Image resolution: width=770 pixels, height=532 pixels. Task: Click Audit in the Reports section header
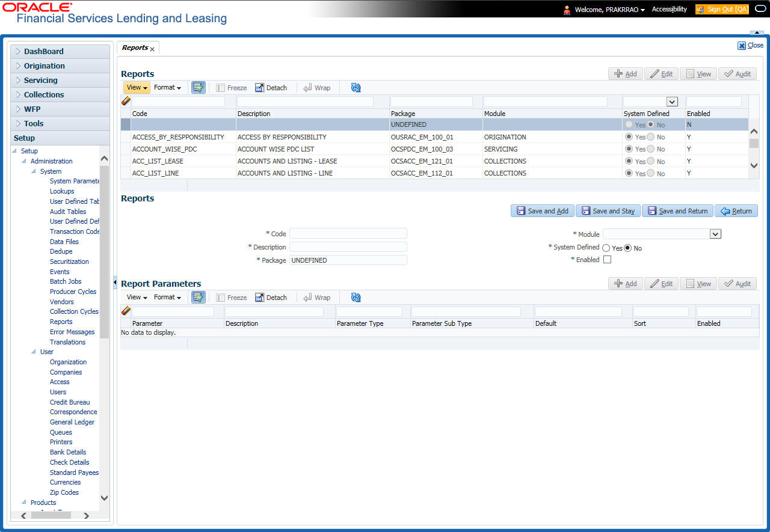pyautogui.click(x=738, y=74)
